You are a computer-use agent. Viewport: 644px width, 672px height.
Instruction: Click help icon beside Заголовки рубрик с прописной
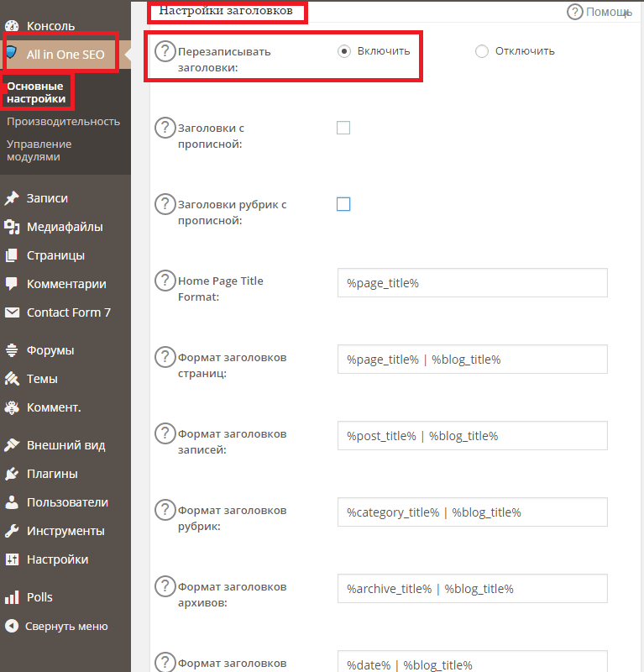pos(165,204)
